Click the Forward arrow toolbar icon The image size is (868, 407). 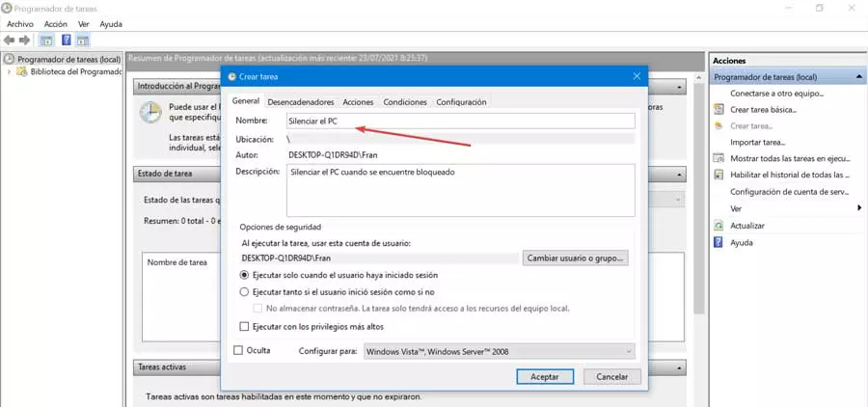[x=24, y=41]
